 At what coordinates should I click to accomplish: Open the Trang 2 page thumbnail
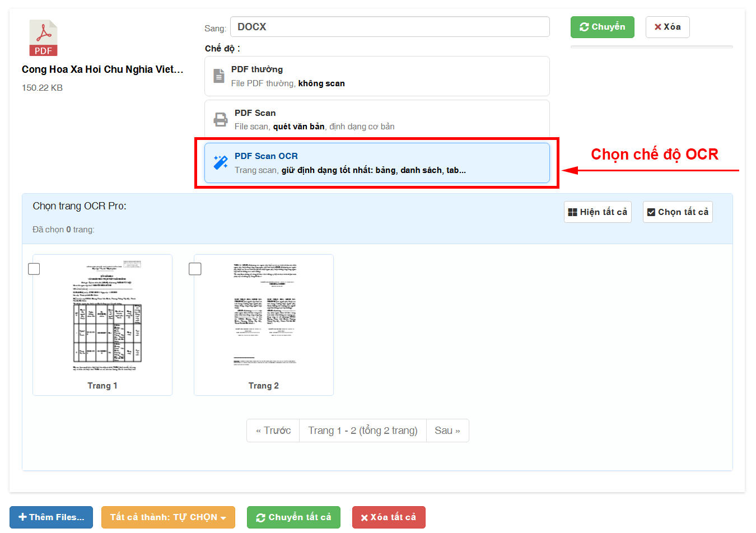point(264,316)
